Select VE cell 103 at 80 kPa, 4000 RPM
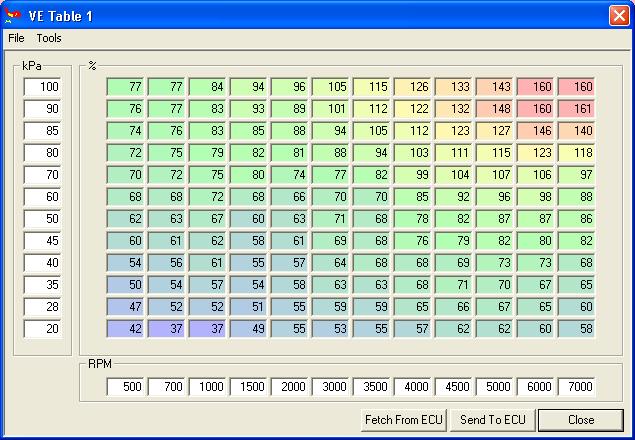Viewport: 635px width, 440px height. point(412,153)
